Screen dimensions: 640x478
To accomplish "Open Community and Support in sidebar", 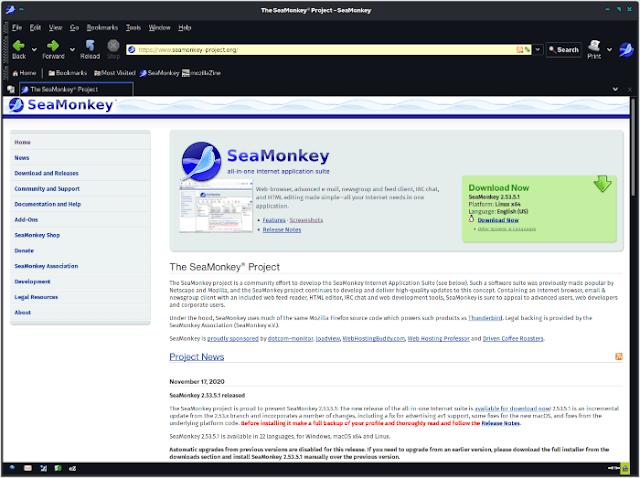I will click(47, 189).
